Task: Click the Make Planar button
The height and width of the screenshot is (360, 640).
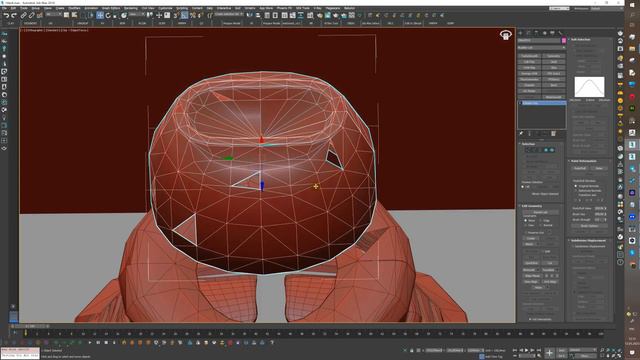Action: coord(531,276)
